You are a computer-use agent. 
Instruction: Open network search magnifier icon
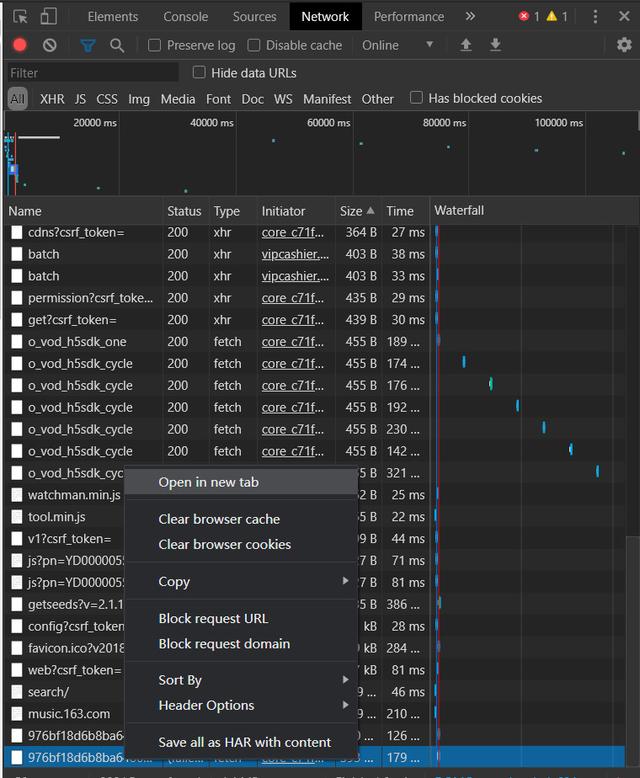pos(117,45)
